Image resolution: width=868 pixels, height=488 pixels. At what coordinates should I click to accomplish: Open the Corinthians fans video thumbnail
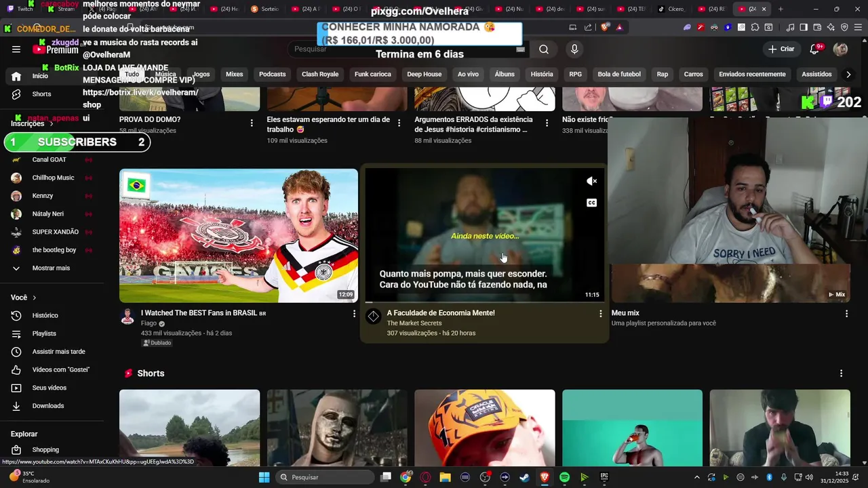point(239,235)
